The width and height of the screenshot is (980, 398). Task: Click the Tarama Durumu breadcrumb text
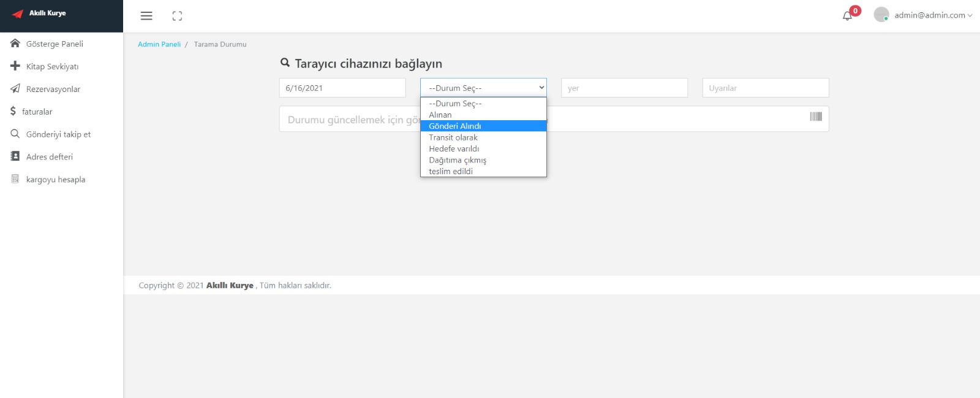220,44
